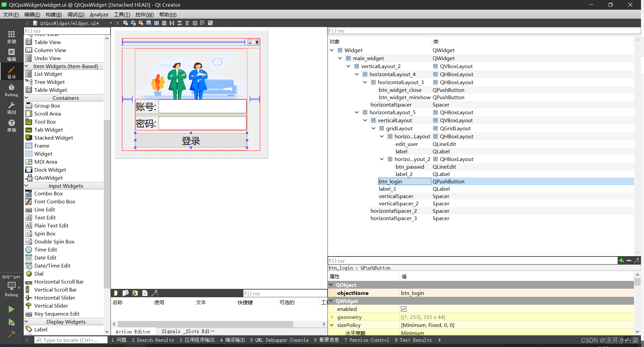
Task: Close the widget.ui document with X icon
Action: (118, 23)
